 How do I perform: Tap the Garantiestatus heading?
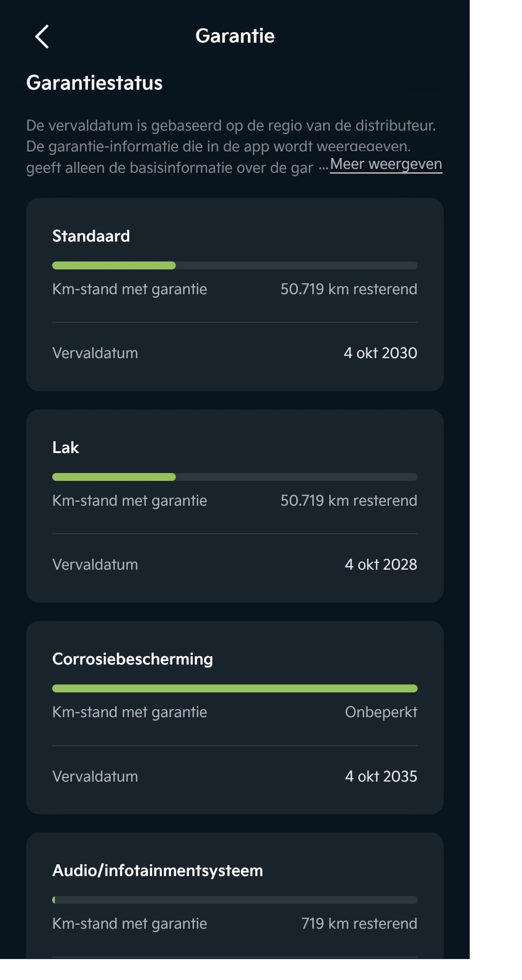coord(94,83)
